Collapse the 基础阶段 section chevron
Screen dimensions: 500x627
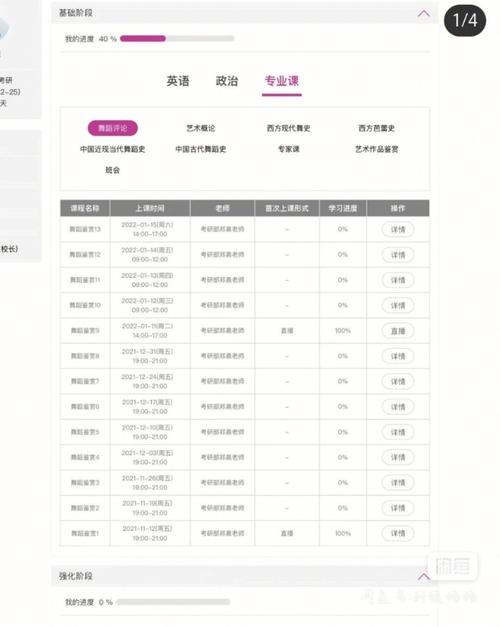coord(424,14)
